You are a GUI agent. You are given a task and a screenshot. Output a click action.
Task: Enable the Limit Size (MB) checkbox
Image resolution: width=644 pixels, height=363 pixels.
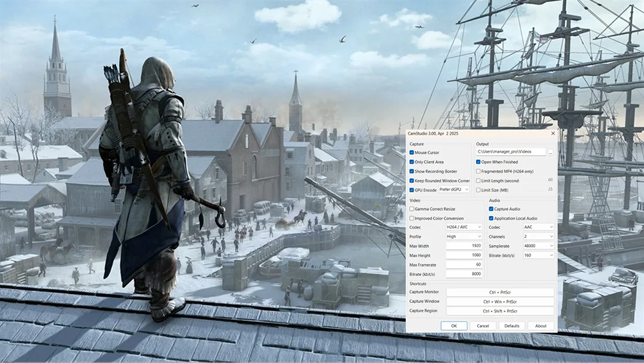point(478,190)
